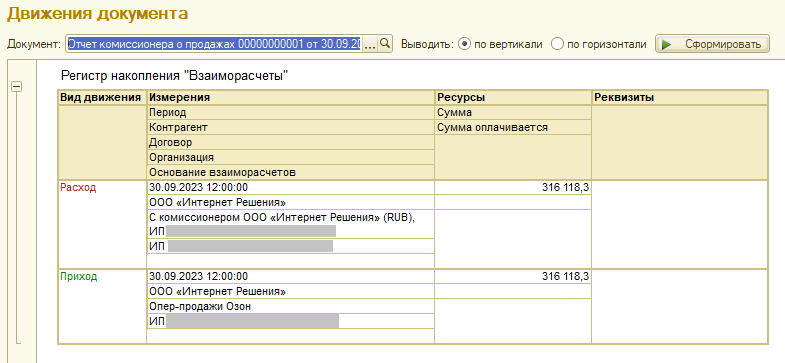Click the Документ input field

click(214, 44)
